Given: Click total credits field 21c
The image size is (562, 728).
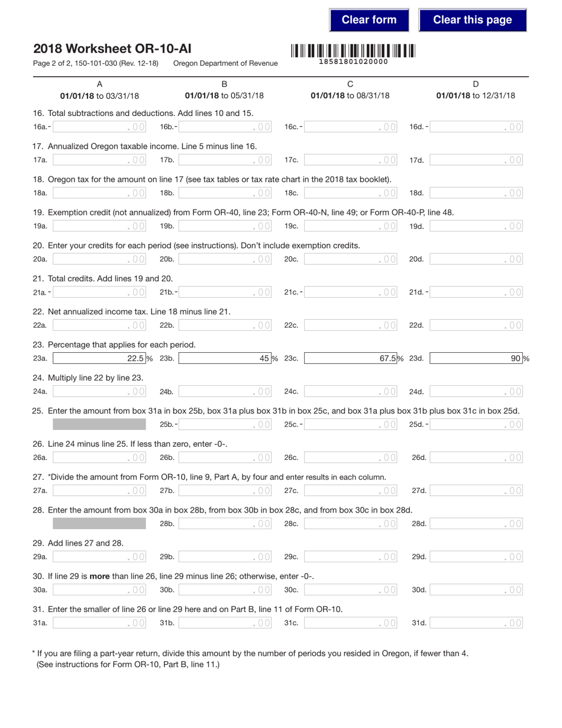Looking at the screenshot, I should [350, 292].
